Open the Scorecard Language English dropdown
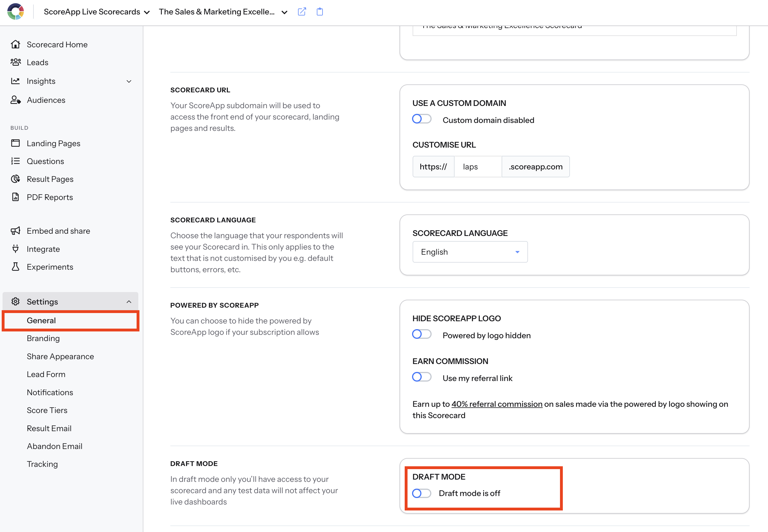Viewport: 768px width, 532px height. point(470,252)
